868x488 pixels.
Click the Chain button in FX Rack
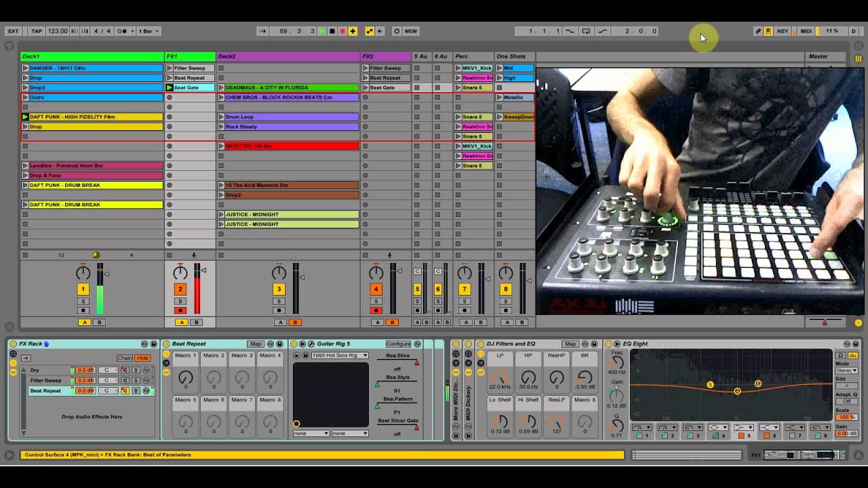tap(125, 358)
